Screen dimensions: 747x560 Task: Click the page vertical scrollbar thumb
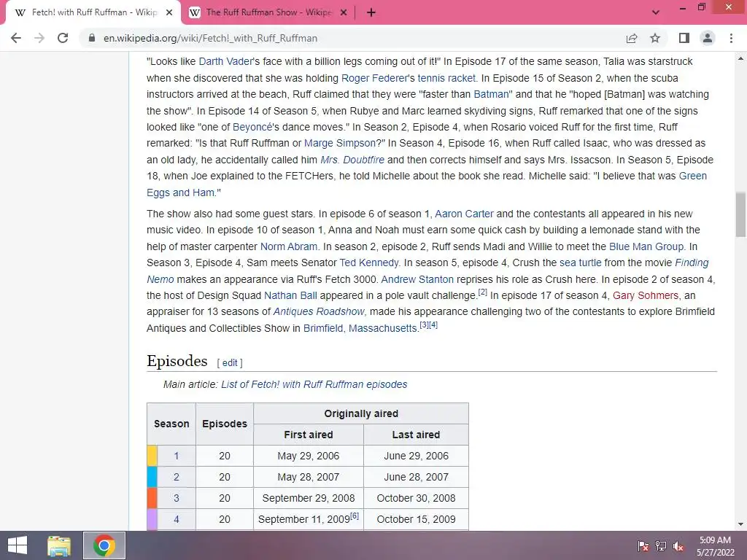pos(740,214)
